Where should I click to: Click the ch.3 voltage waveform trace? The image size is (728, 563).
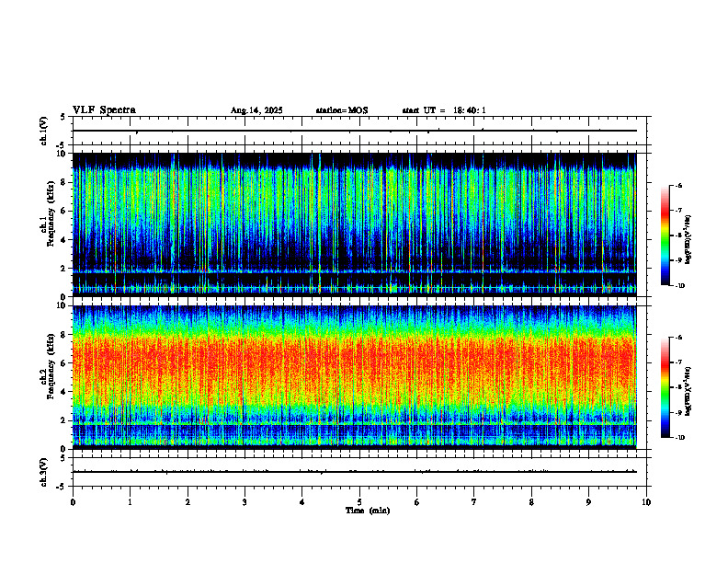[x=354, y=472]
